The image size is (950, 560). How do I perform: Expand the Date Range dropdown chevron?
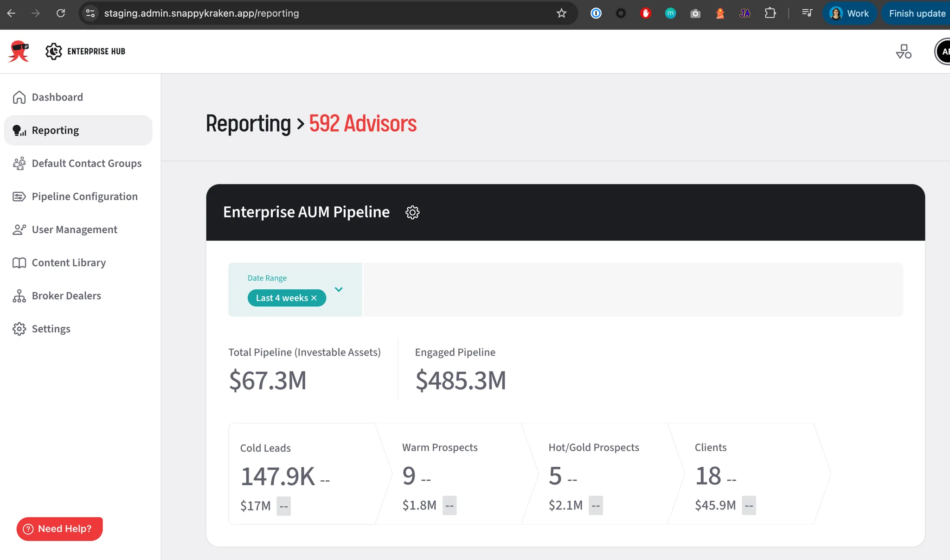(x=339, y=289)
